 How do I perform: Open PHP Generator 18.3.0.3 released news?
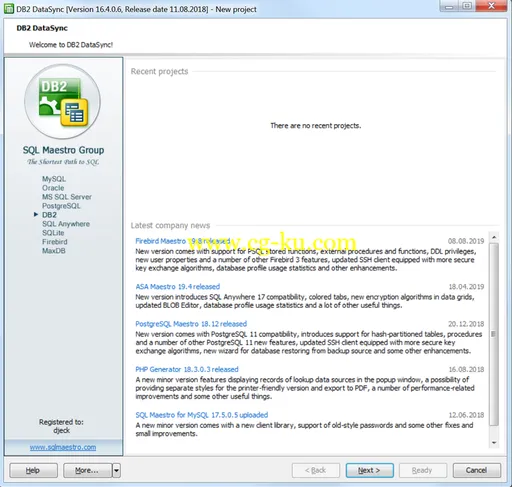(x=187, y=369)
